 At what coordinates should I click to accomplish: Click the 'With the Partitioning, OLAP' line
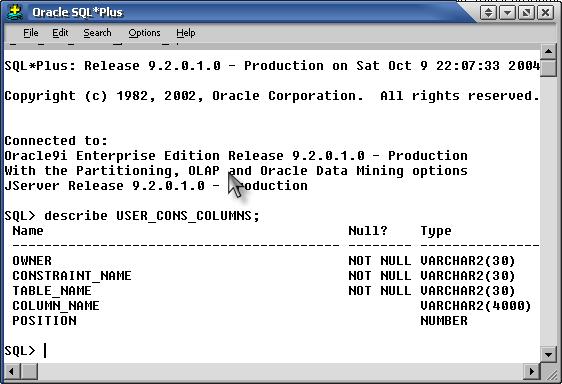(236, 171)
